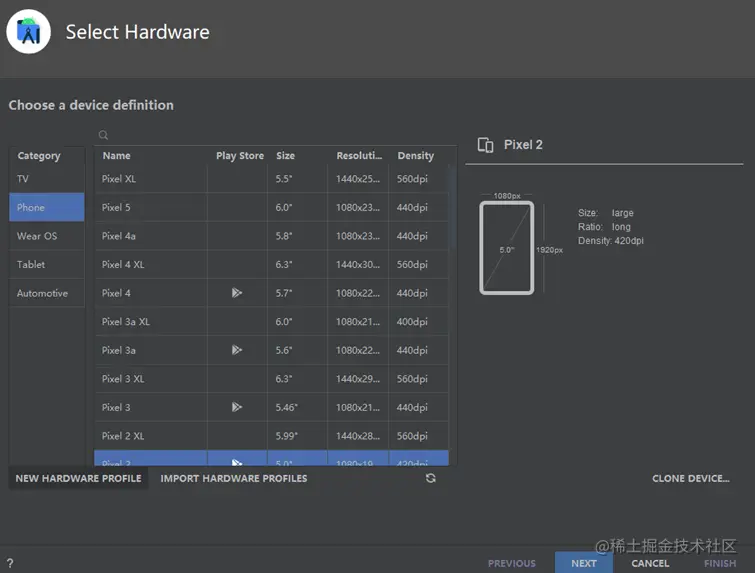Click the 1440x30... resolution cell for Pixel 4 XL
This screenshot has height=573, width=755.
click(358, 264)
